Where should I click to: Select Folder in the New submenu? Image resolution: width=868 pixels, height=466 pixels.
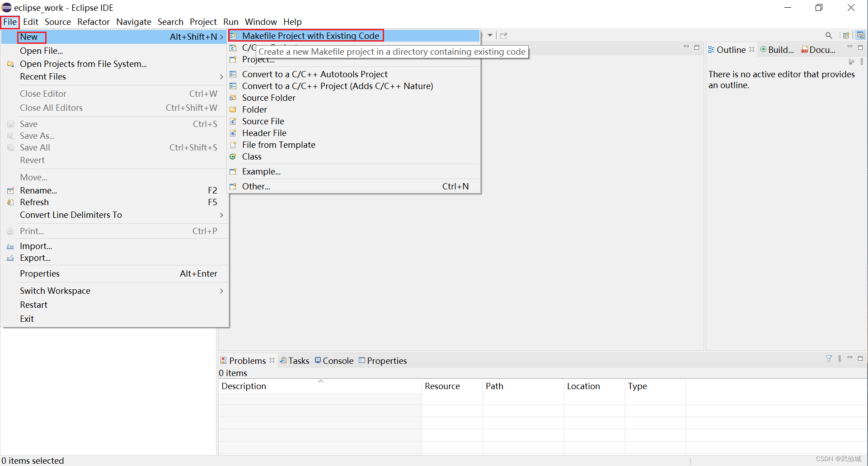point(353,109)
